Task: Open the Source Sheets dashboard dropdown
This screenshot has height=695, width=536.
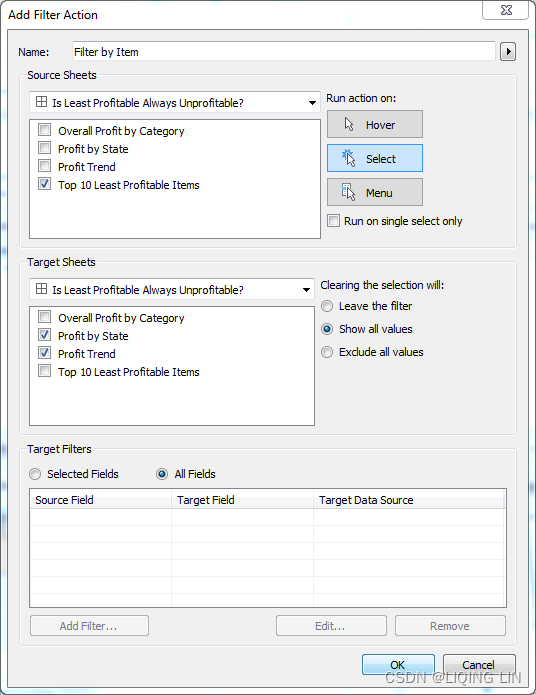Action: [175, 102]
